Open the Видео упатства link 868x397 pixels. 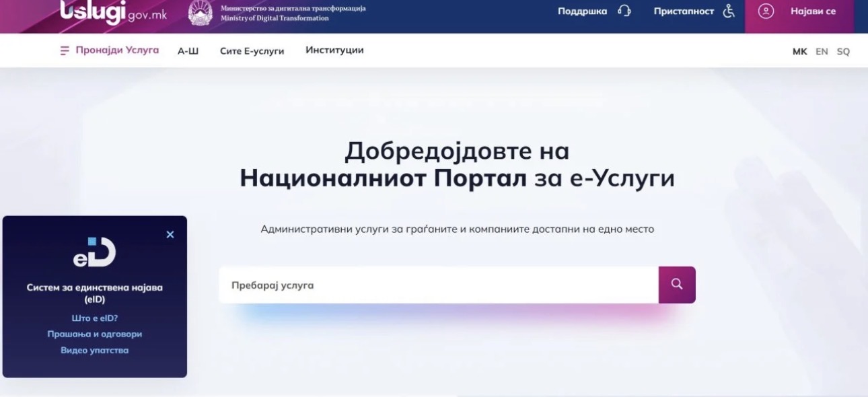click(95, 351)
